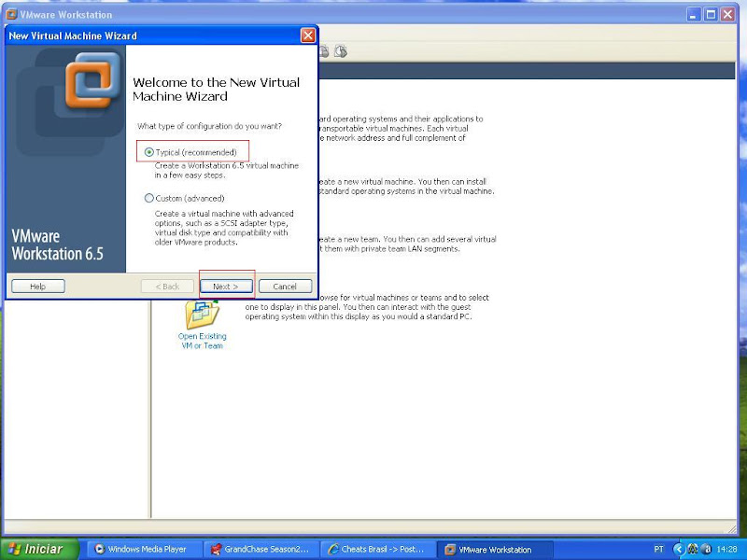
Task: Click the wizard heading 'Welcome to the New Virtual Machine Wizard'
Action: [217, 89]
